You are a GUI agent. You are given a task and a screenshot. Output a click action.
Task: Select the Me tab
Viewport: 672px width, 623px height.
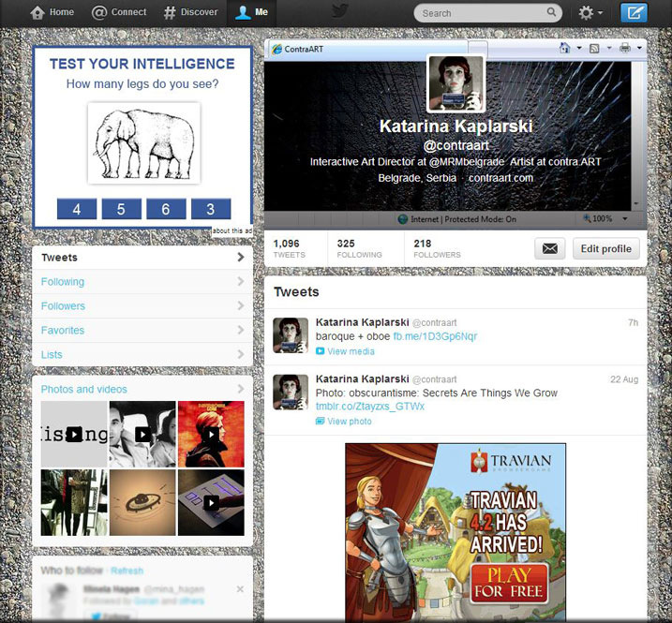251,12
